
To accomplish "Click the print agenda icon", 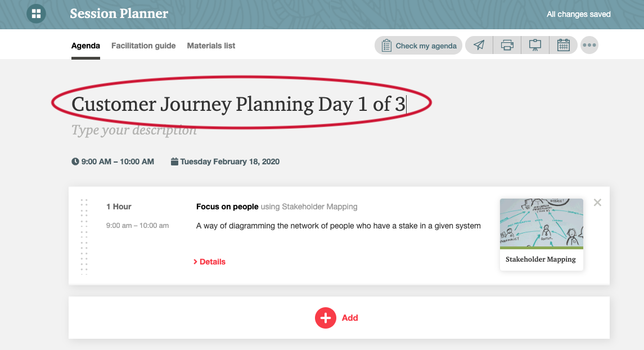I will click(x=507, y=45).
